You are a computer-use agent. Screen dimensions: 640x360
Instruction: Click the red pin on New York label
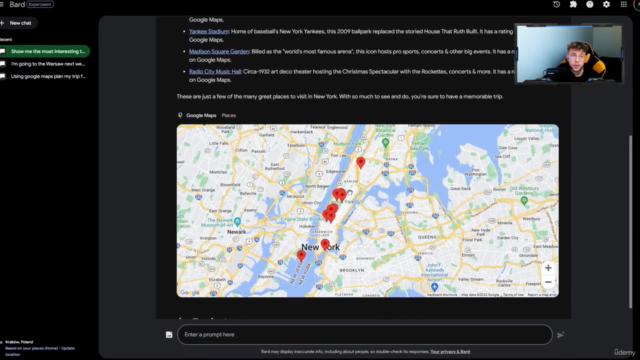(x=325, y=245)
